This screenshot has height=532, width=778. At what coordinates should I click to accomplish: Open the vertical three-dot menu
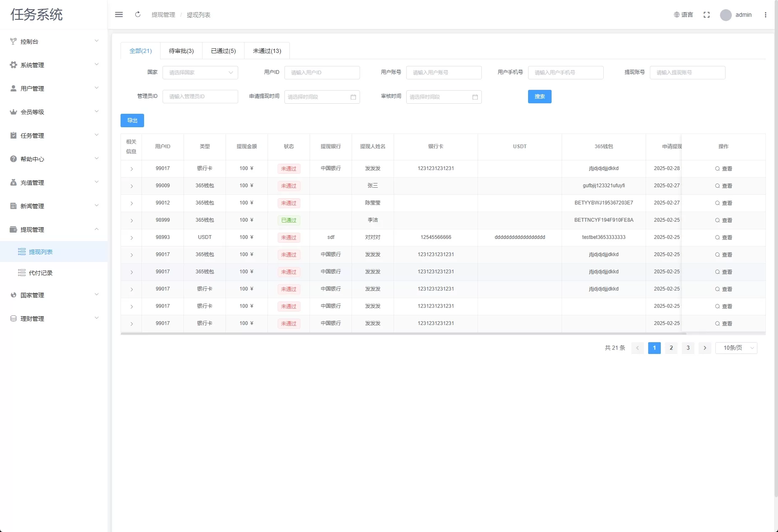coord(765,15)
